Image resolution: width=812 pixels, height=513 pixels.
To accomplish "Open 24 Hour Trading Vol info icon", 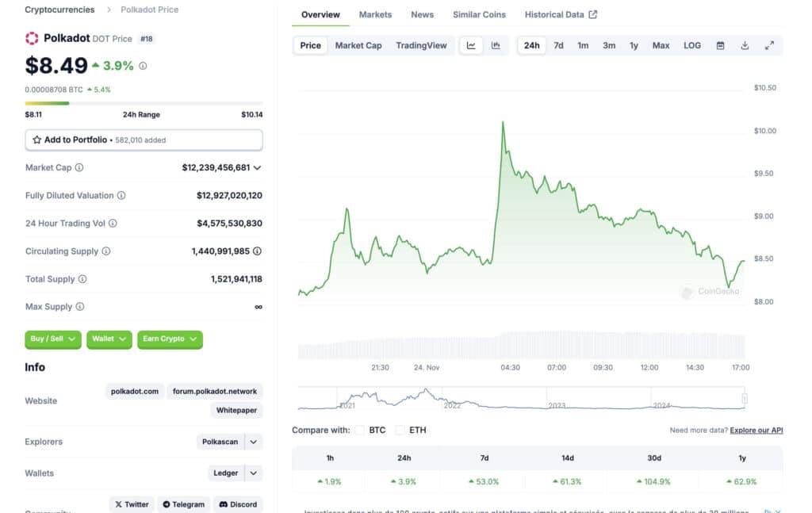I will coord(113,223).
